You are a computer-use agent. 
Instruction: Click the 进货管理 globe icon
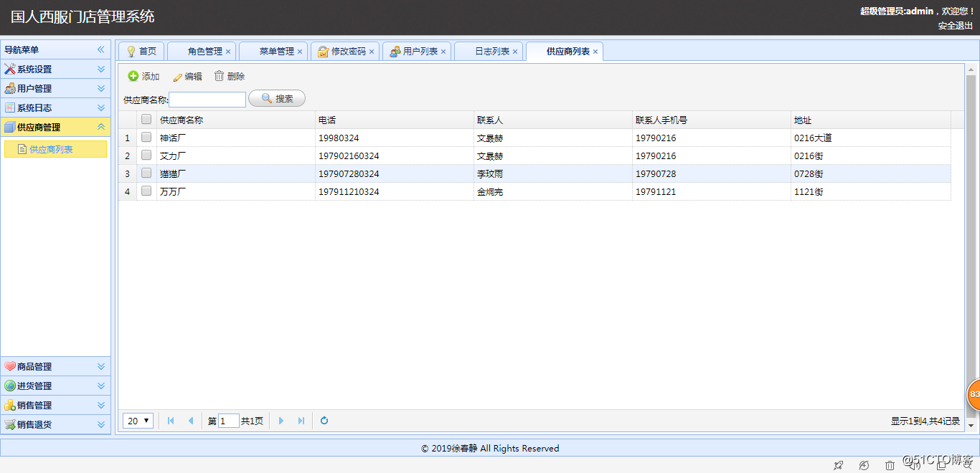click(x=10, y=386)
